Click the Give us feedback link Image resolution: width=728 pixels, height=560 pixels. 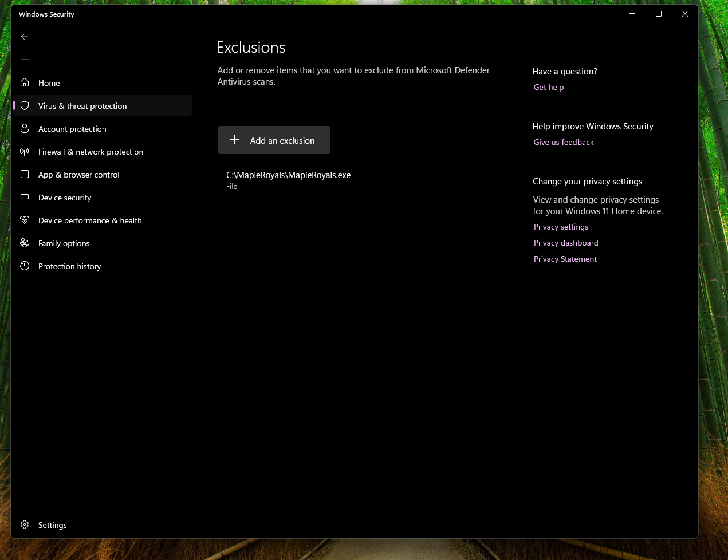pyautogui.click(x=564, y=142)
